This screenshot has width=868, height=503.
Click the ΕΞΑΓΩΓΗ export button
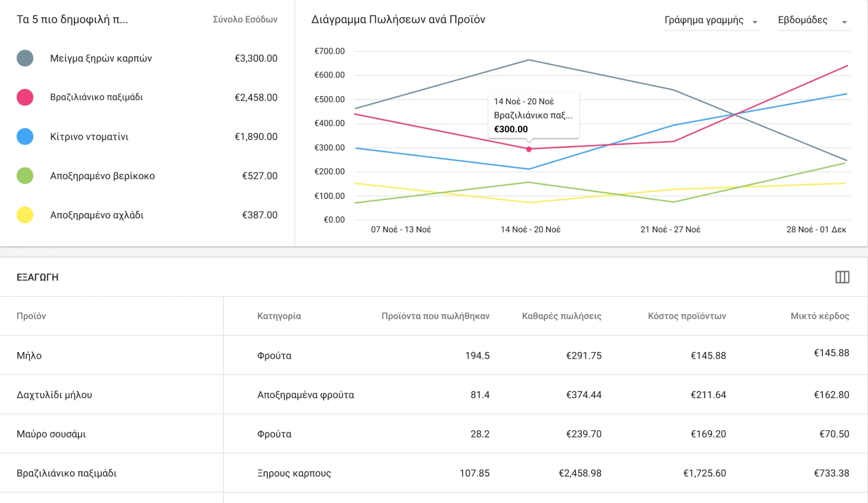coord(37,277)
